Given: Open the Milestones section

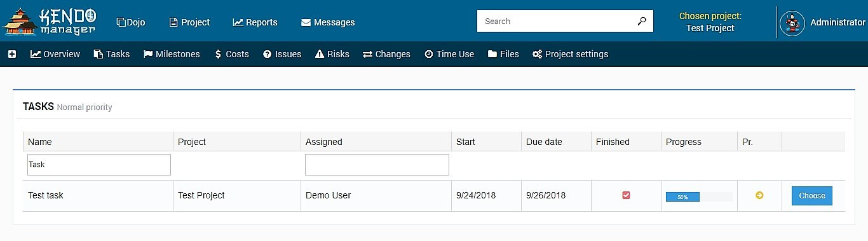Looking at the screenshot, I should 172,54.
